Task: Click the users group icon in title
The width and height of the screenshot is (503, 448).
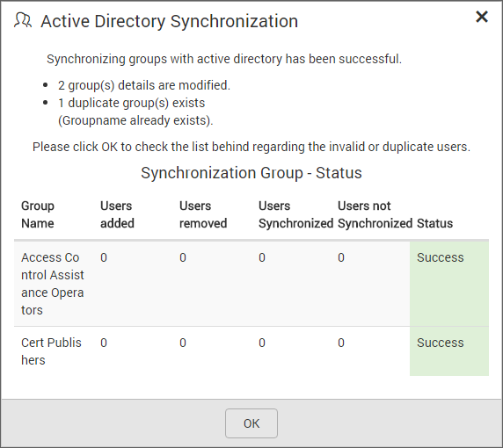Action: pos(23,20)
